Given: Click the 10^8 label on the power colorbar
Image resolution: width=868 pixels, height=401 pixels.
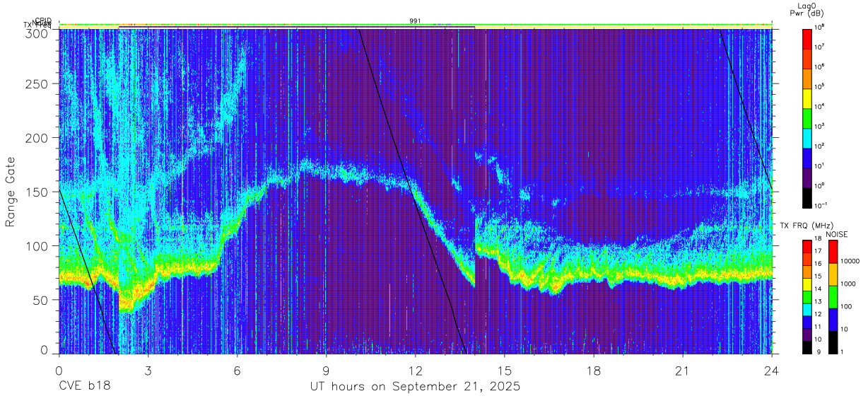Looking at the screenshot, I should point(820,28).
